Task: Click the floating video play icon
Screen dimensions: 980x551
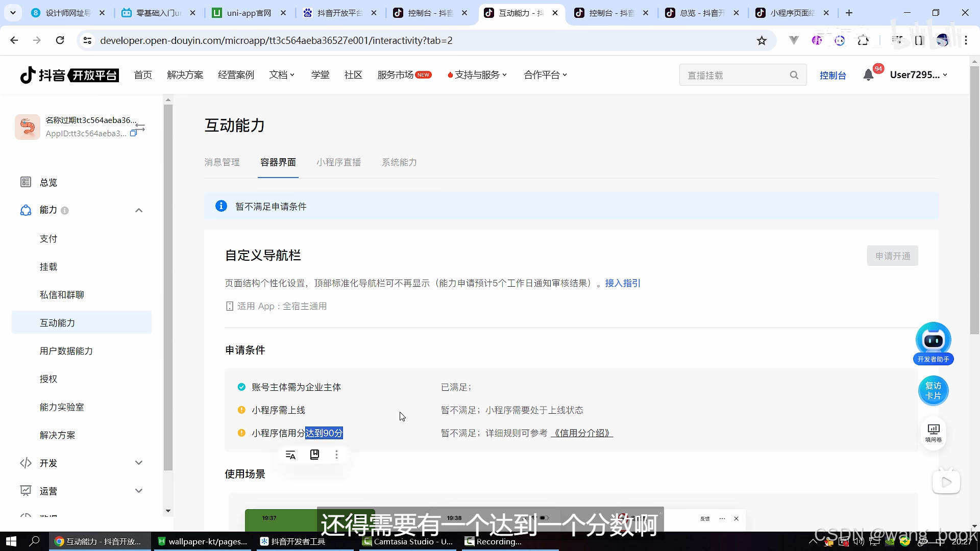Action: point(946,482)
